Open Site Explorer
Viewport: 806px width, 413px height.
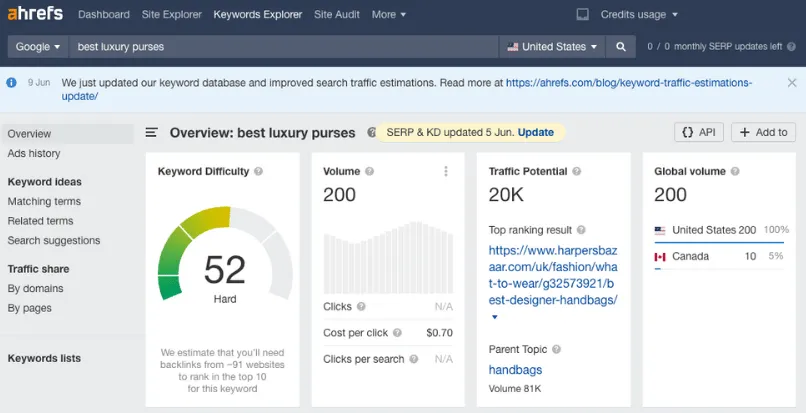(x=172, y=15)
